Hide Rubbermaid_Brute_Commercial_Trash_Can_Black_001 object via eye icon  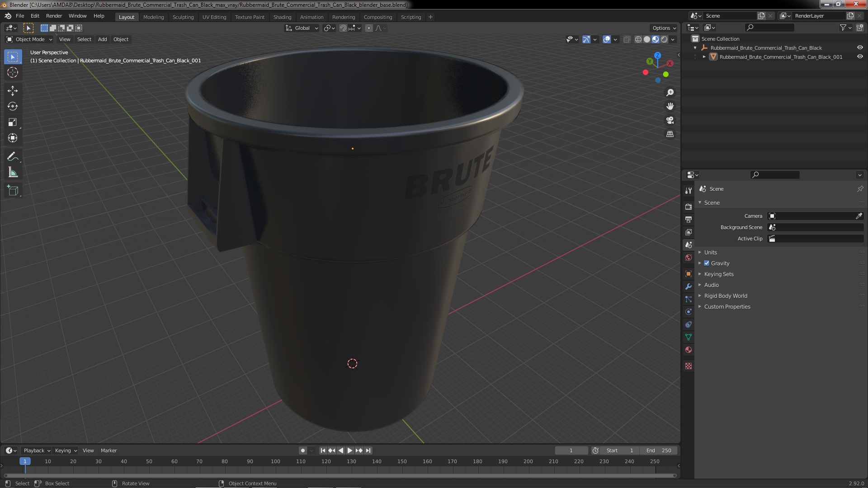pyautogui.click(x=860, y=56)
